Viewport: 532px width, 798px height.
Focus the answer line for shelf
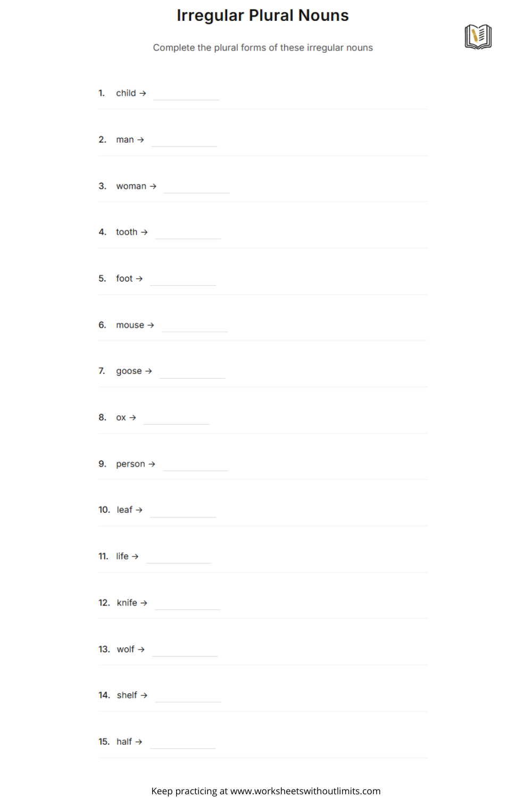188,696
